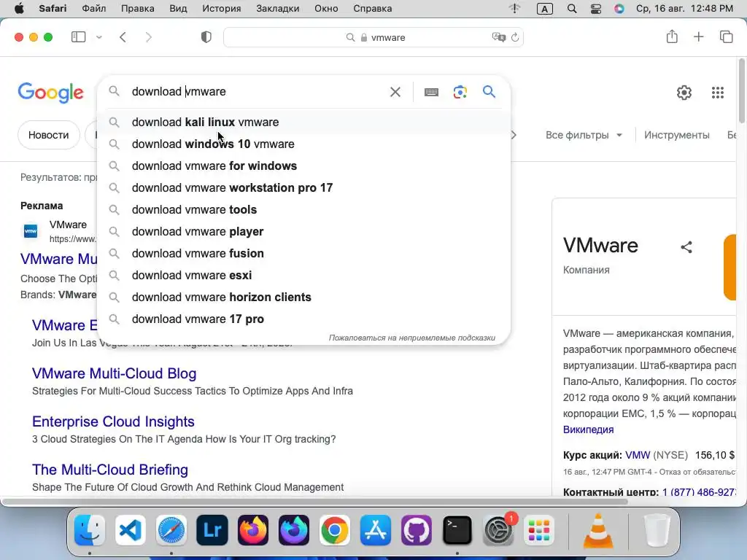Open Terminal from the Dock
The height and width of the screenshot is (560, 747).
point(457,530)
